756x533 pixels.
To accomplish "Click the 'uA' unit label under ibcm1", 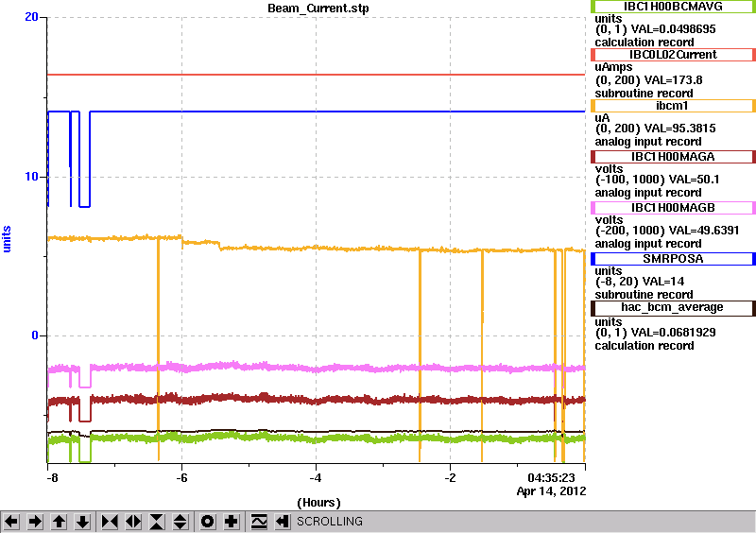I will click(x=602, y=118).
